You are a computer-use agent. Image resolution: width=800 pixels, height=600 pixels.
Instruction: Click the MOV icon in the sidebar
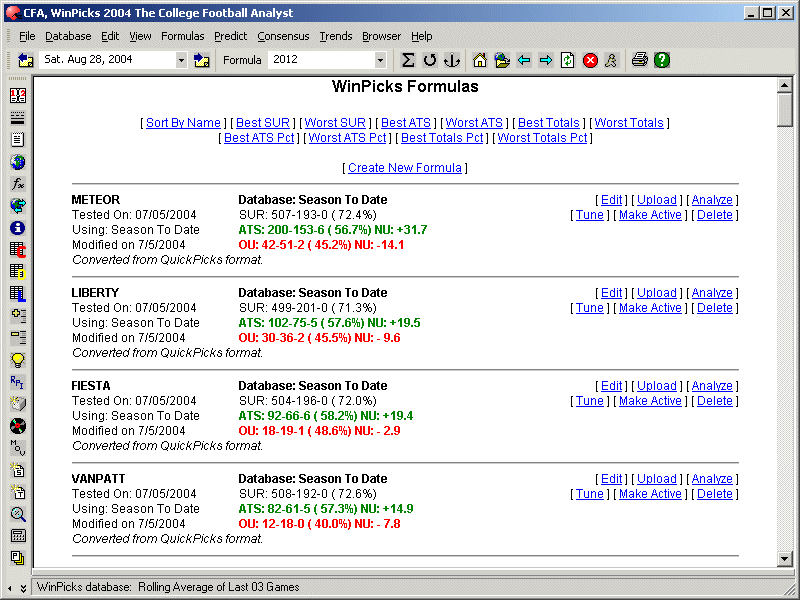[x=18, y=447]
